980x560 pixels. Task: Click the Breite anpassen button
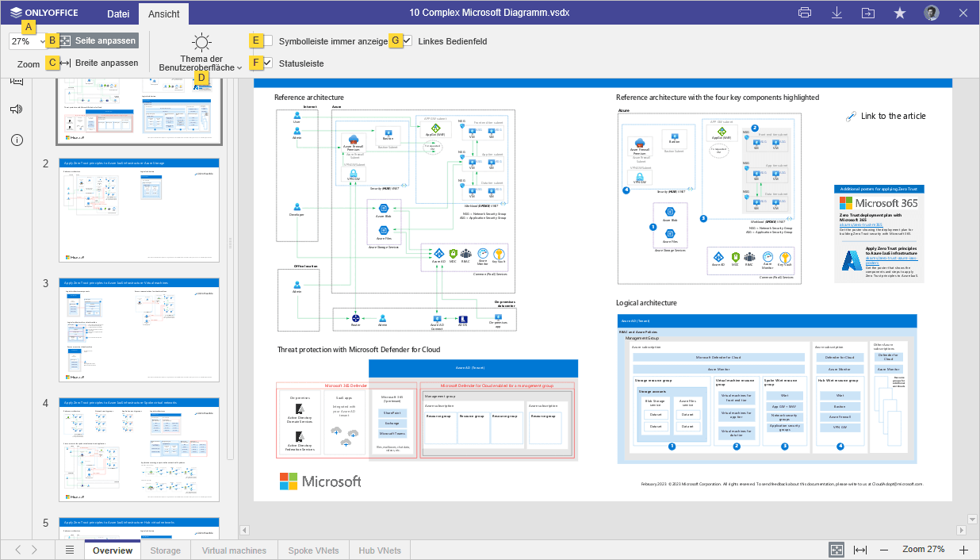(98, 63)
